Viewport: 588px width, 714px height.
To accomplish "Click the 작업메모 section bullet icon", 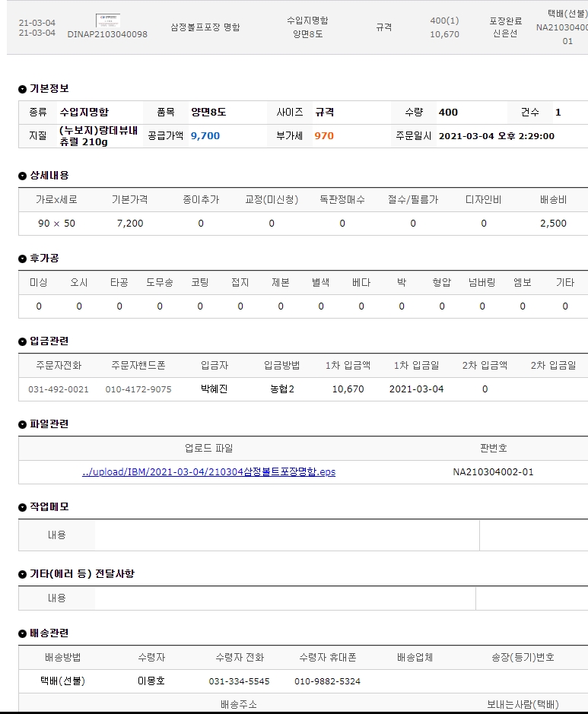I will tap(23, 508).
